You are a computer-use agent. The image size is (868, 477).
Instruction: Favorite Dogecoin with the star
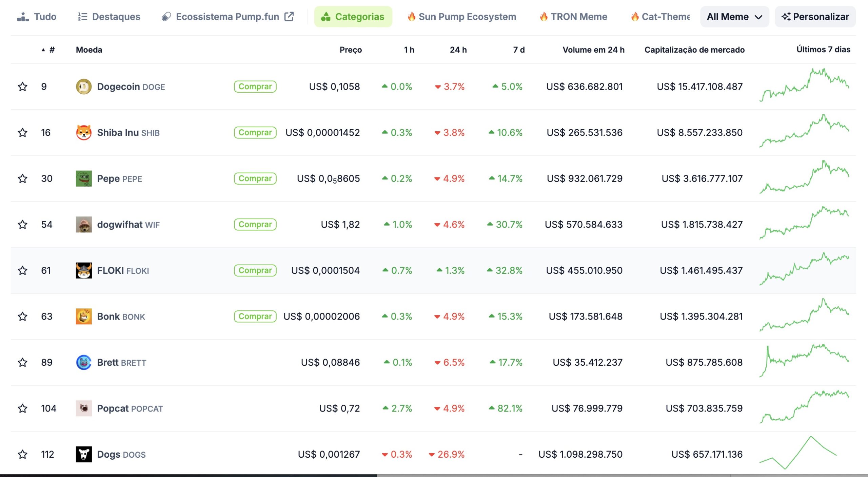coord(23,87)
